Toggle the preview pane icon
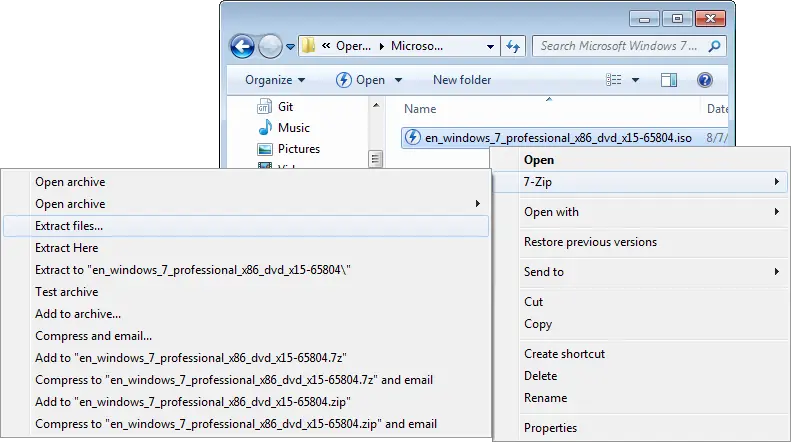 (x=669, y=80)
